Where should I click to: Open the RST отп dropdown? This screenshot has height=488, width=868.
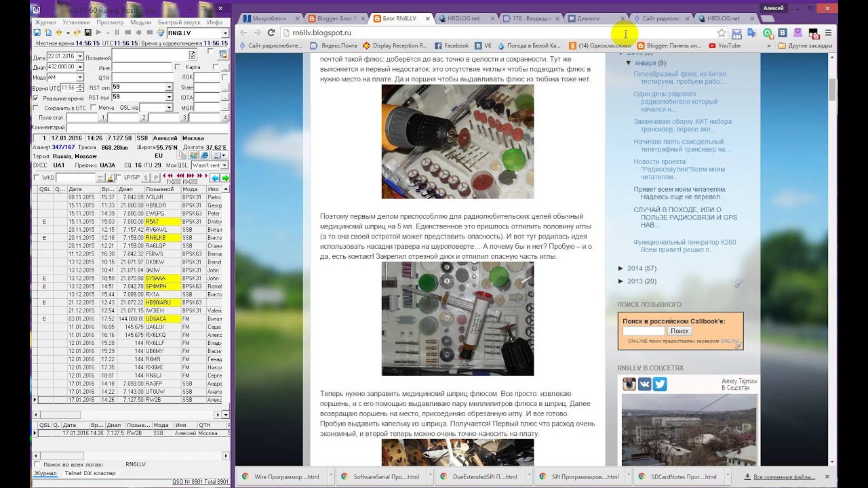169,87
